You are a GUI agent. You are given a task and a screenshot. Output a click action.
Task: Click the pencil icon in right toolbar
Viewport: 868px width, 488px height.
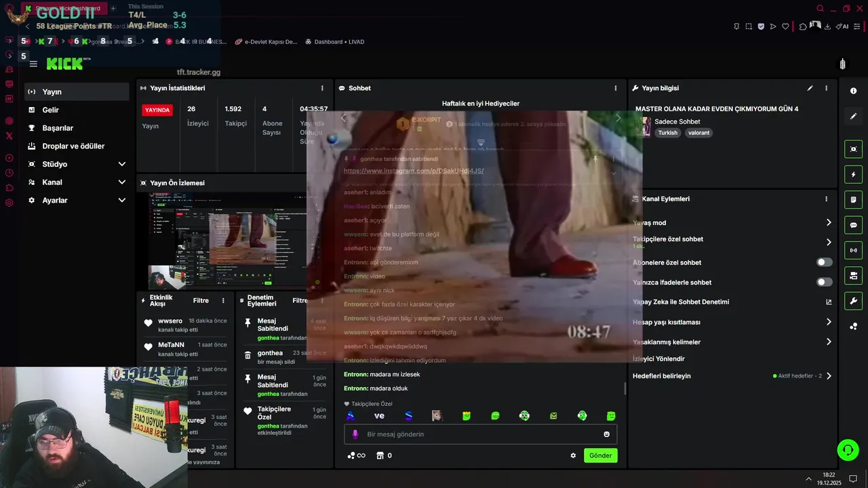click(853, 117)
